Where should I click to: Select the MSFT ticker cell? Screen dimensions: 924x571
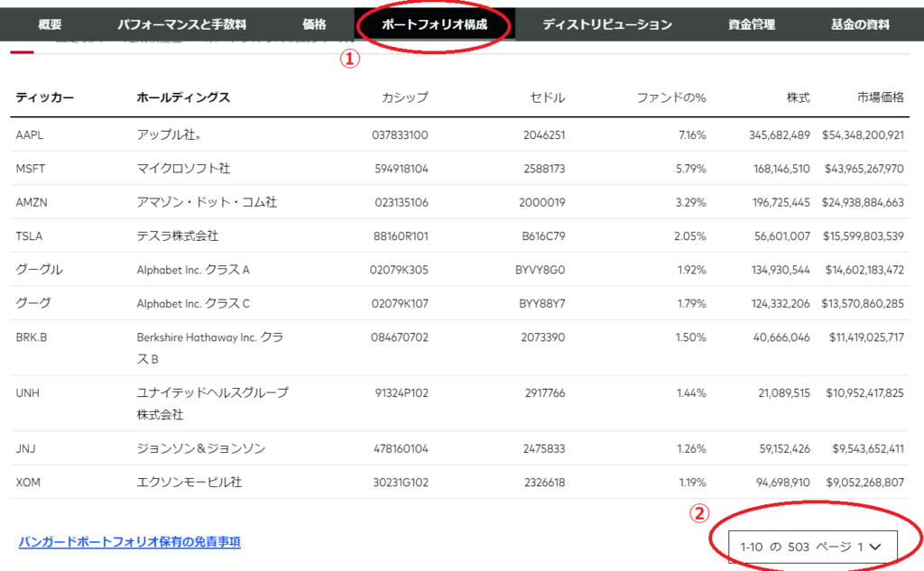pyautogui.click(x=30, y=169)
